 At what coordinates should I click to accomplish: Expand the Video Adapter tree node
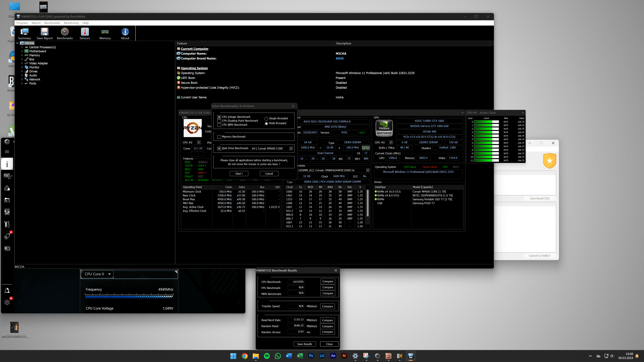click(22, 63)
